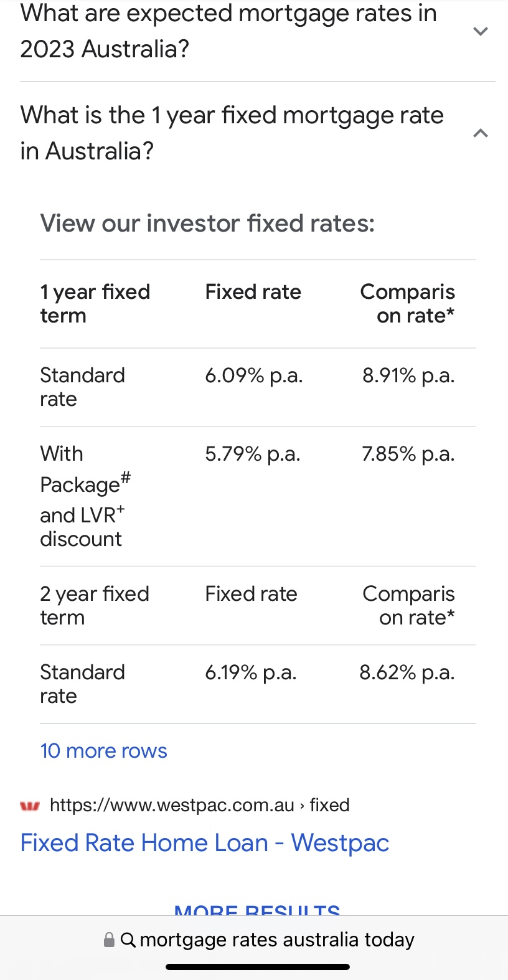Collapse the 1 year fixed mortgage chevron
This screenshot has width=508, height=980.
point(480,133)
